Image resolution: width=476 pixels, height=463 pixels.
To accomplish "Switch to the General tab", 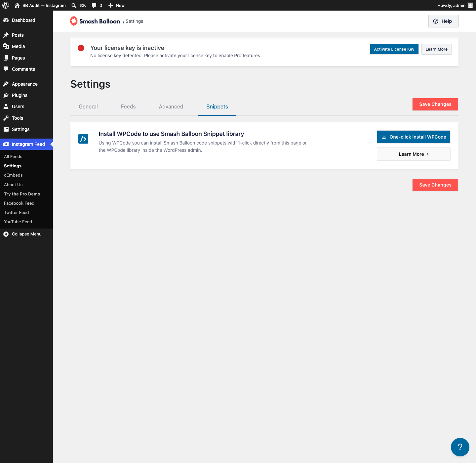I will pyautogui.click(x=88, y=106).
